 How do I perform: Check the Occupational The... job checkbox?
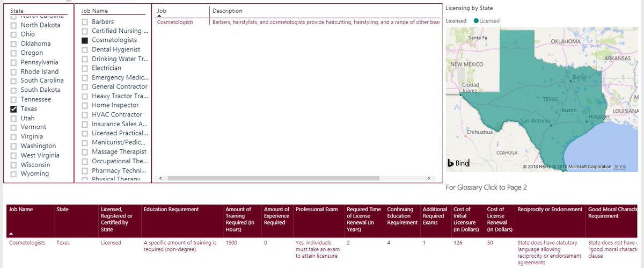point(85,161)
